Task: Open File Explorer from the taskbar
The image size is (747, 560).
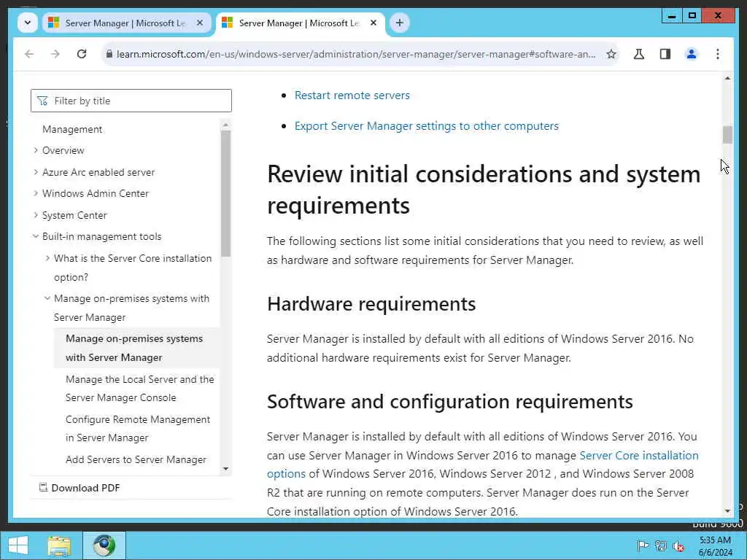Action: tap(59, 545)
